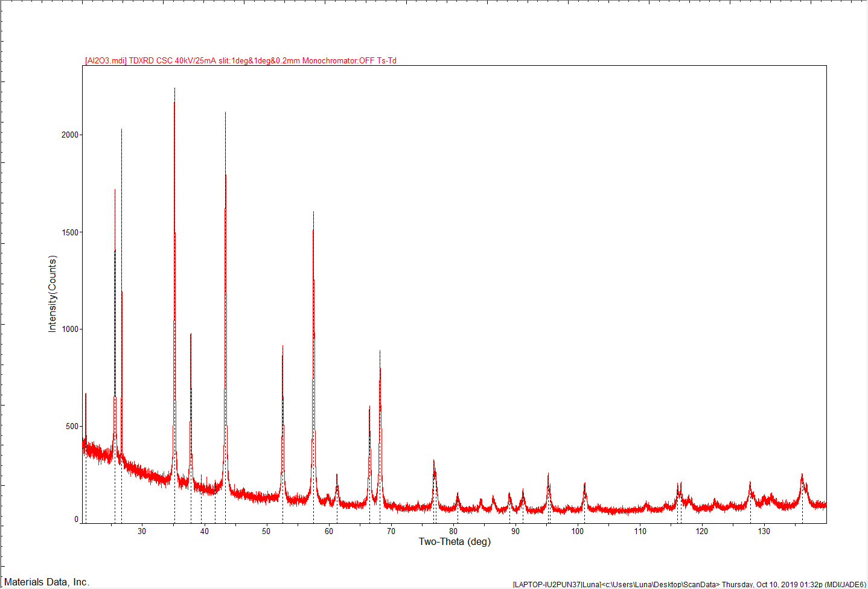Click the 110 tick label on x-axis

[x=640, y=531]
